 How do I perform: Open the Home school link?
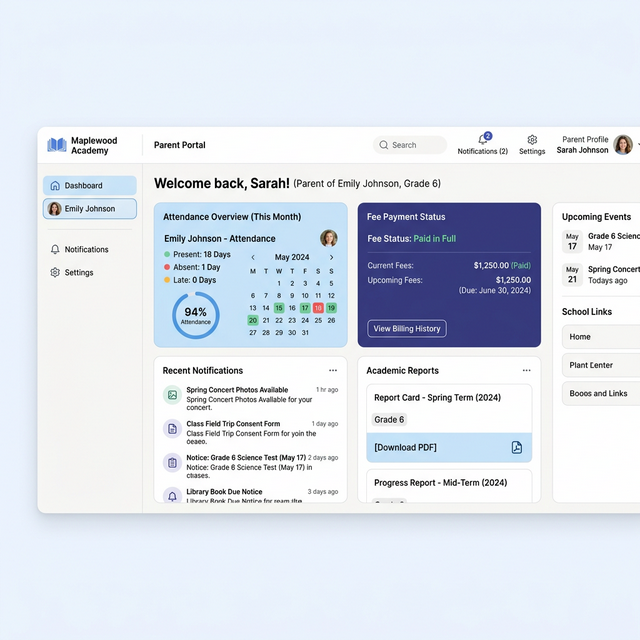601,337
